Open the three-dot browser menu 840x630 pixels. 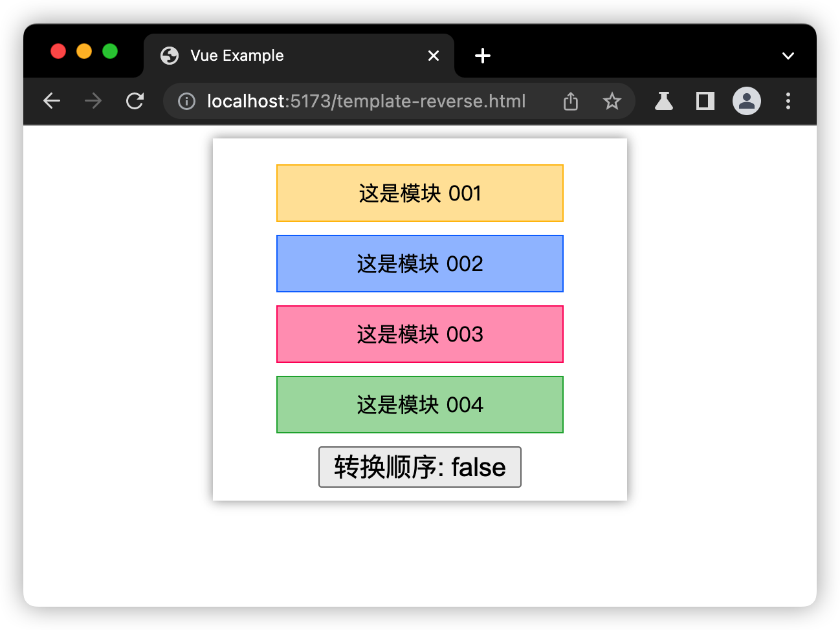(788, 101)
